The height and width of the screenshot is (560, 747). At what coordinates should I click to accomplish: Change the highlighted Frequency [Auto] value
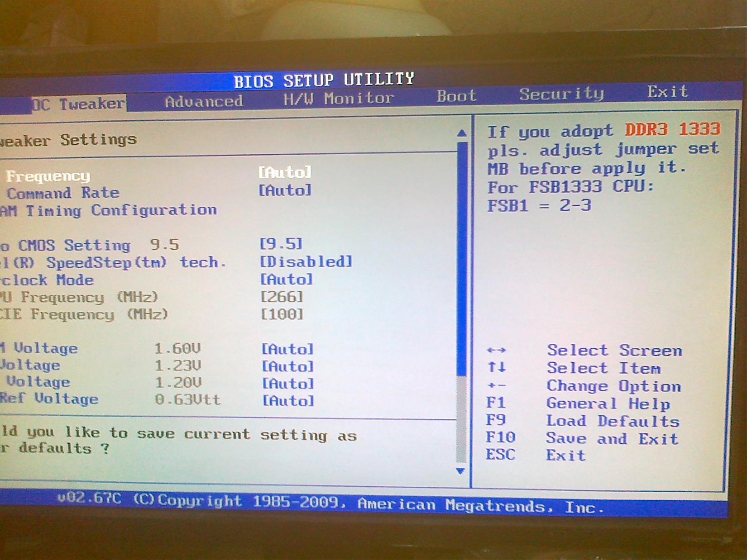(x=285, y=172)
